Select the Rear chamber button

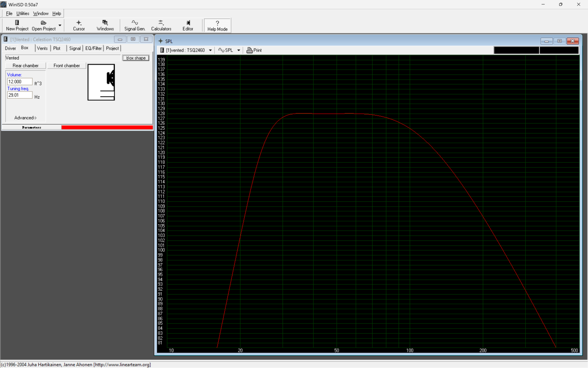pos(26,66)
